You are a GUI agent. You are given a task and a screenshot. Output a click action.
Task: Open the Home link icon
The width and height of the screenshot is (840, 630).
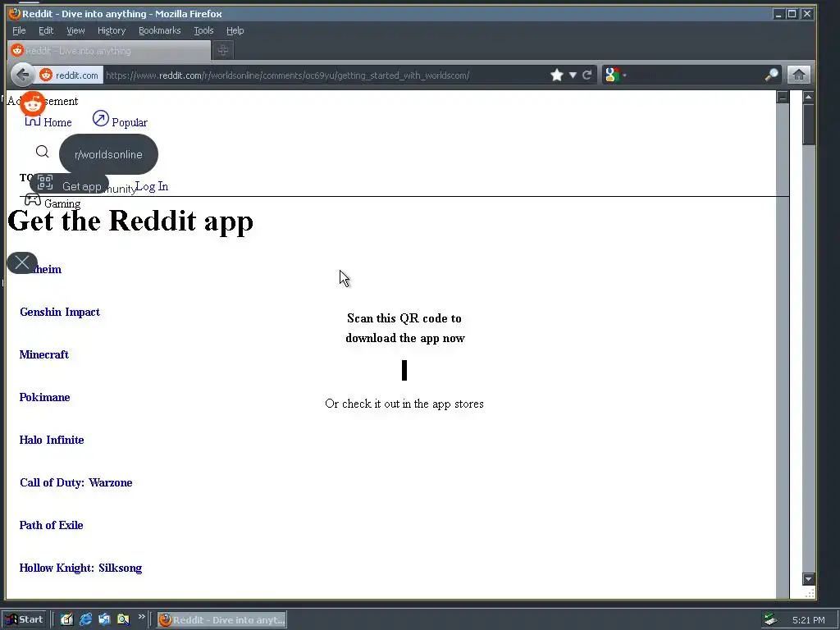point(33,121)
